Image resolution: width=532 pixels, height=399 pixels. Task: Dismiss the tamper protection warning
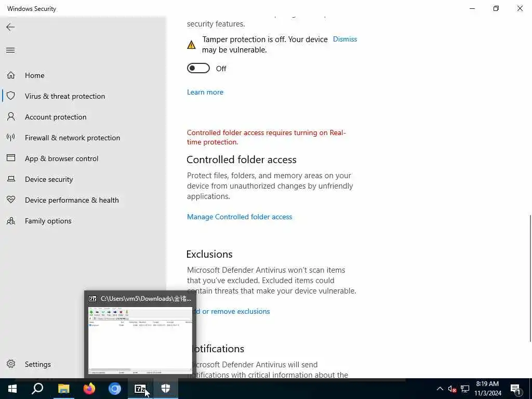click(x=345, y=39)
